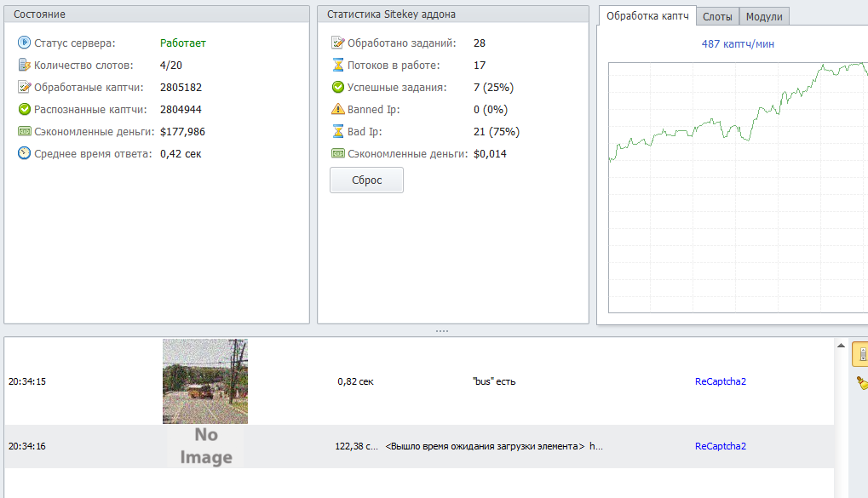Image resolution: width=868 pixels, height=498 pixels.
Task: Click the Banned Ip warning triangle icon
Action: click(337, 109)
